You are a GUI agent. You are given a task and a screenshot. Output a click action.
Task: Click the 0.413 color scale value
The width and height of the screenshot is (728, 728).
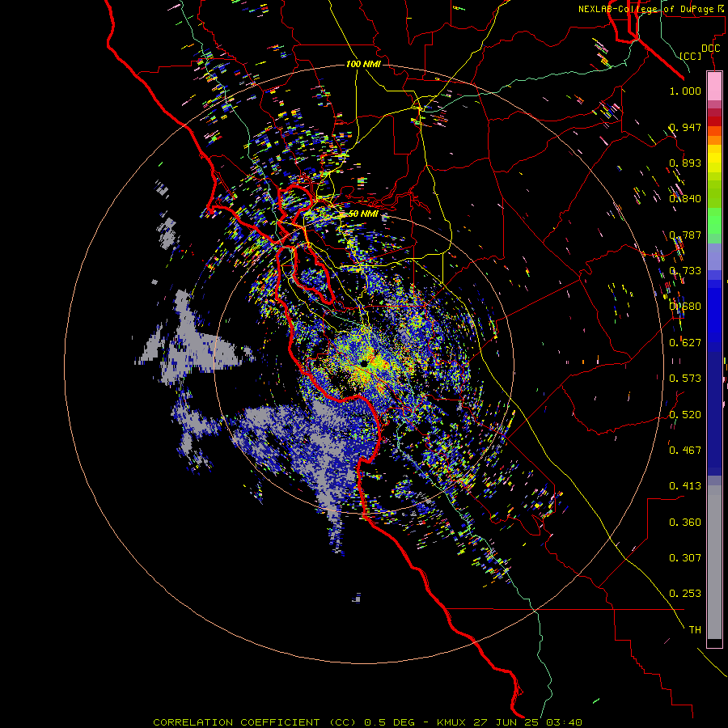click(685, 485)
